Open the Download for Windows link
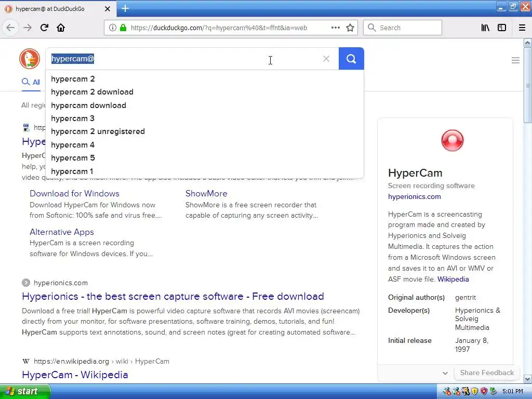Screen dimensions: 532x399 pyautogui.click(x=74, y=193)
